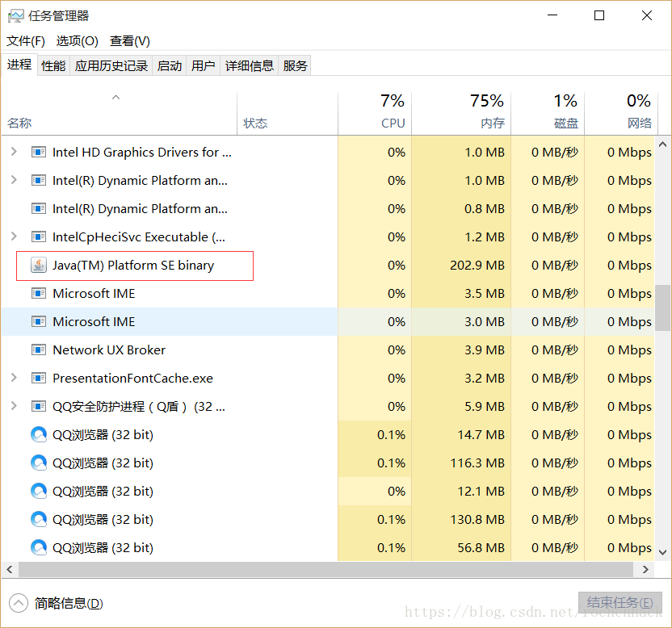Switch to the 用户 tab

pos(204,66)
